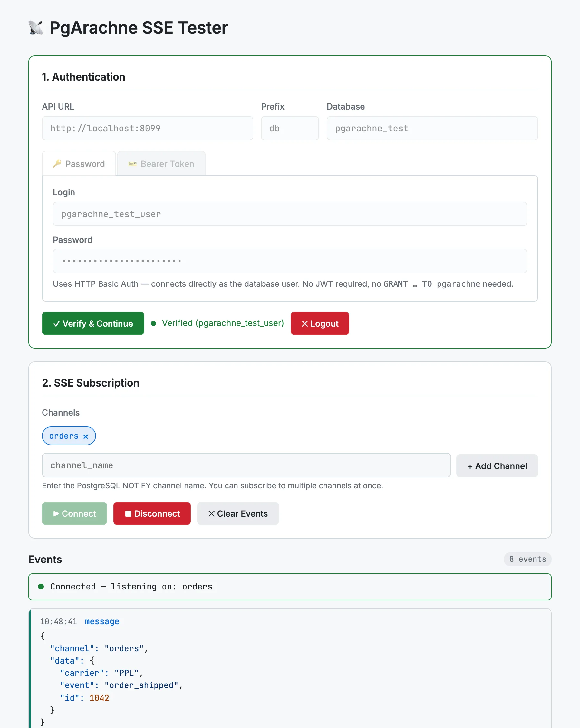Clear Events from the log
Viewport: 580px width, 728px height.
[238, 513]
